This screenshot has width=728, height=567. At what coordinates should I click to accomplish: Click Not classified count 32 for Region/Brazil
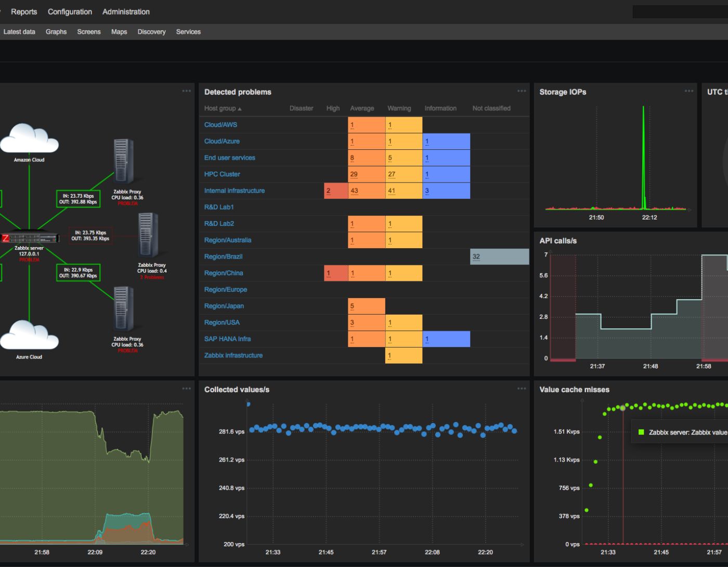476,256
